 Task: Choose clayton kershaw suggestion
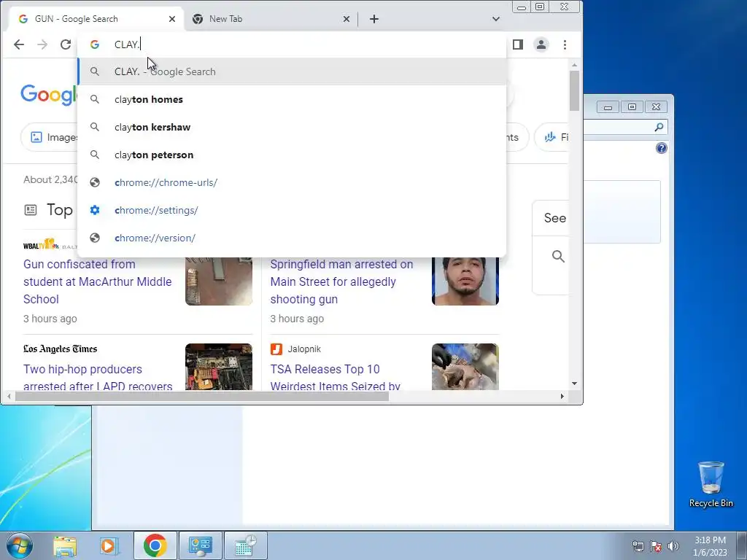click(292, 127)
